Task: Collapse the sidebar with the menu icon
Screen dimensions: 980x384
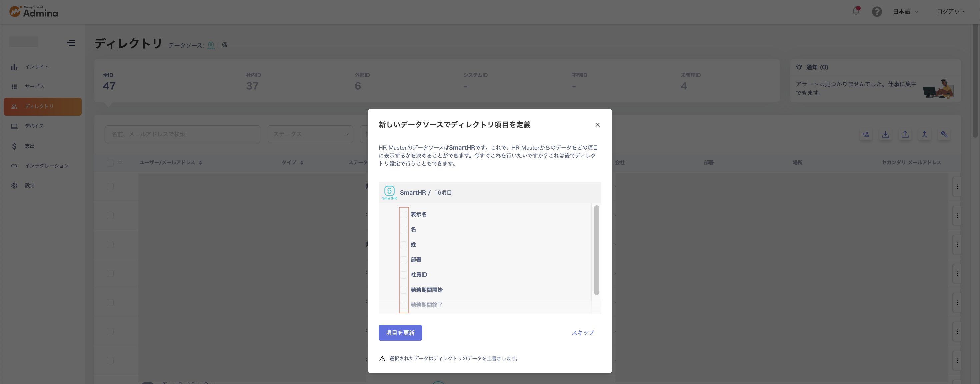Action: (x=70, y=43)
